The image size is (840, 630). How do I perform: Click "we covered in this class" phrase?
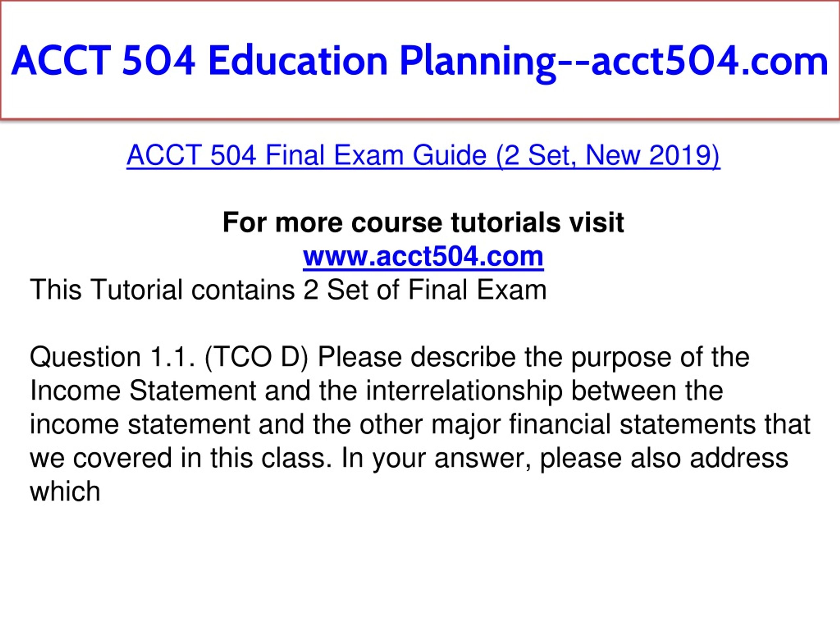(178, 458)
